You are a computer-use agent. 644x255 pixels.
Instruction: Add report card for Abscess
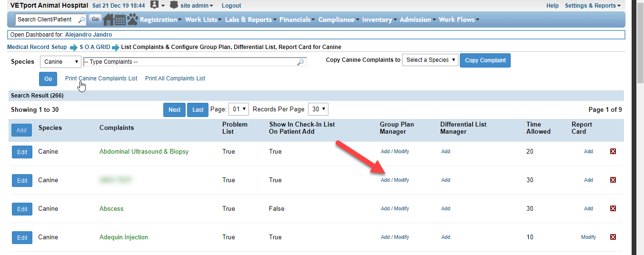tap(589, 208)
